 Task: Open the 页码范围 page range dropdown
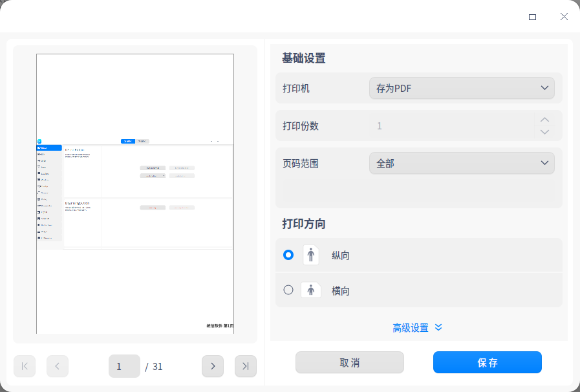click(x=462, y=164)
